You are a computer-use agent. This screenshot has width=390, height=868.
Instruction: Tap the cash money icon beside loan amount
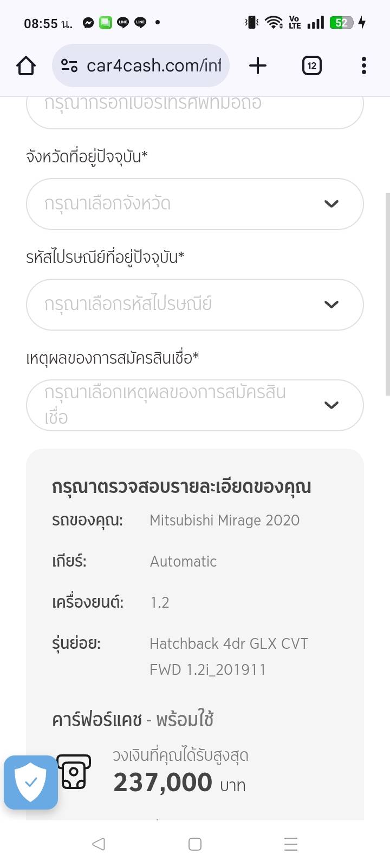(x=74, y=772)
